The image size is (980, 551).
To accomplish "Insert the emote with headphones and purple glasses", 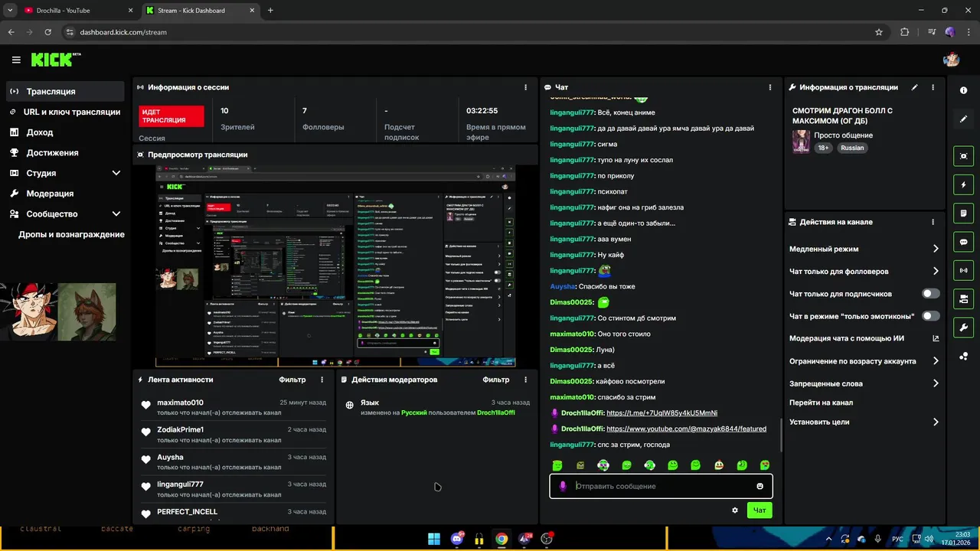I will tap(603, 465).
